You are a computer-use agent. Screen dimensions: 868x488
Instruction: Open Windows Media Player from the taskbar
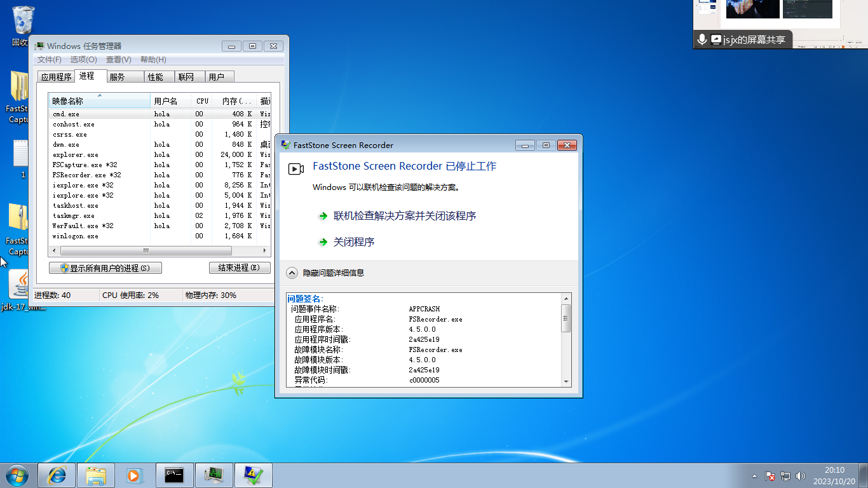tap(134, 475)
